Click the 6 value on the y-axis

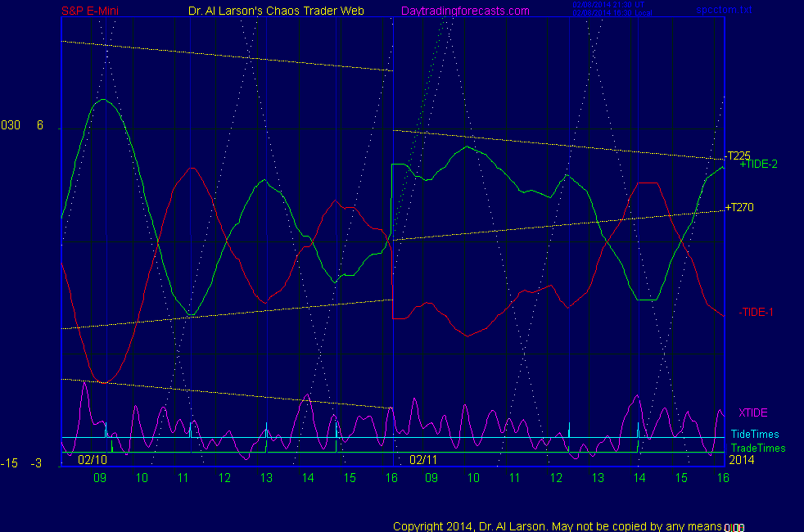(39, 125)
